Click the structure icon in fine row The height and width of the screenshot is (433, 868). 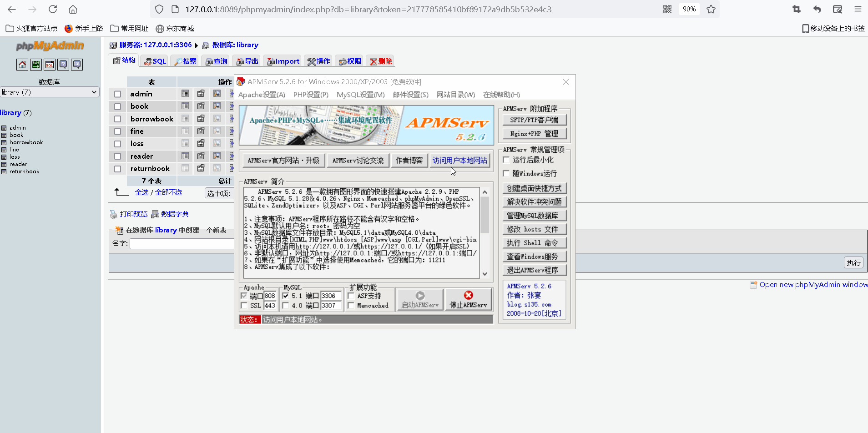pos(201,131)
